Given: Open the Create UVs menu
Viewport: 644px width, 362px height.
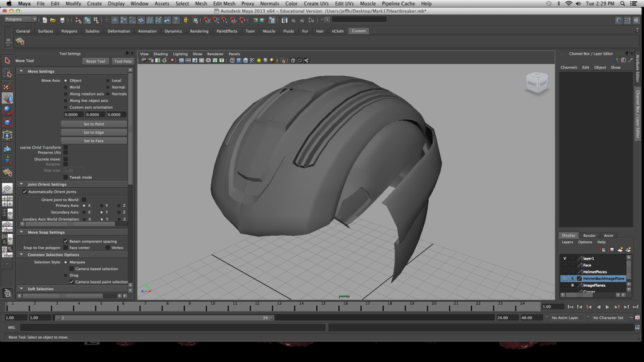Looking at the screenshot, I should [316, 3].
